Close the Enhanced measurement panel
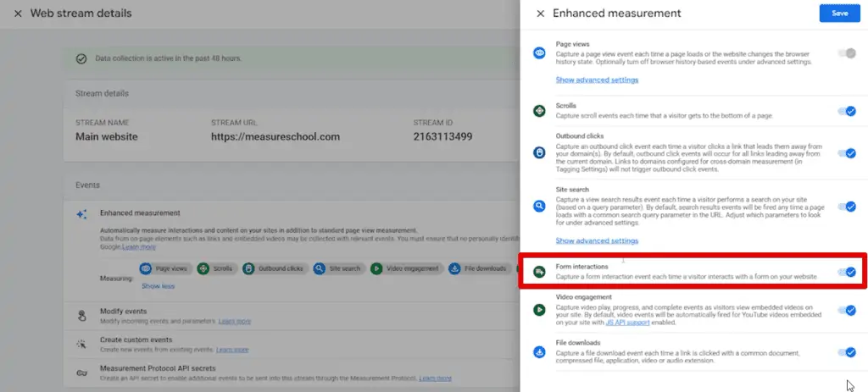The image size is (868, 392). click(540, 14)
